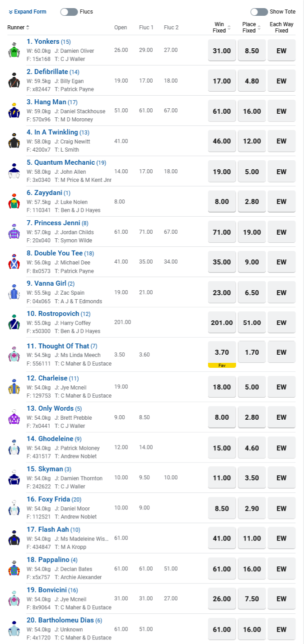
Task: Click the jockey silks icon for Defibrillate
Action: (x=14, y=80)
